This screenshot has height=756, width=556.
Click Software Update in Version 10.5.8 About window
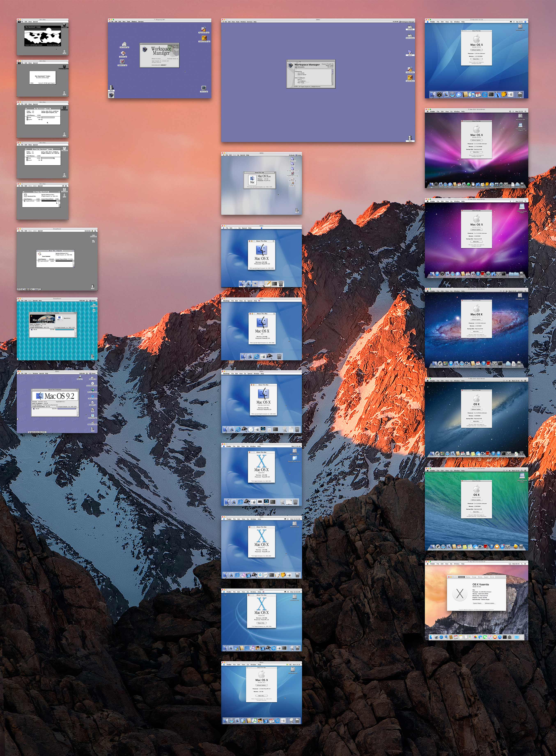477,140
